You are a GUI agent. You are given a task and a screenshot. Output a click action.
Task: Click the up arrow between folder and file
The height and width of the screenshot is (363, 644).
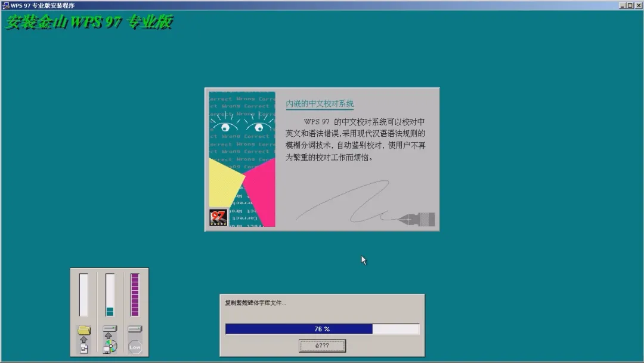[x=84, y=340]
